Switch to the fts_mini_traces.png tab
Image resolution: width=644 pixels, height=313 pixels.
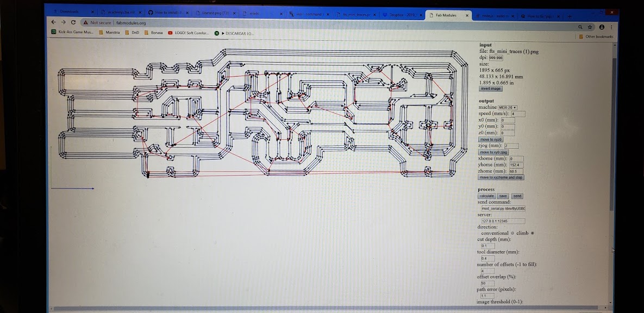click(x=355, y=15)
